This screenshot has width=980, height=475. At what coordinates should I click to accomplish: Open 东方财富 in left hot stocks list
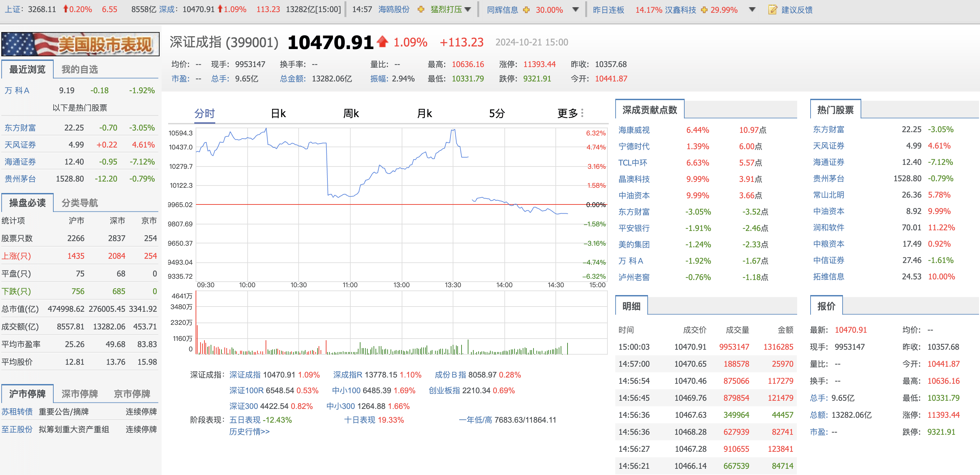(x=20, y=128)
